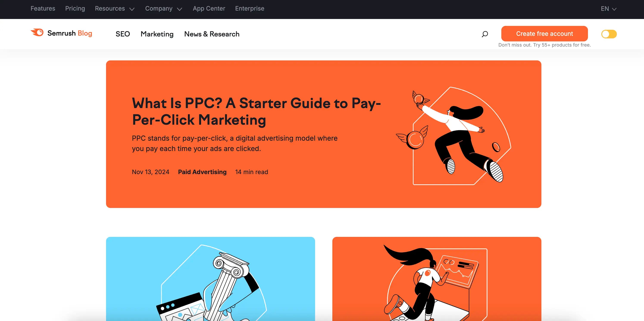Select the SEO tab
The width and height of the screenshot is (644, 321).
[122, 34]
